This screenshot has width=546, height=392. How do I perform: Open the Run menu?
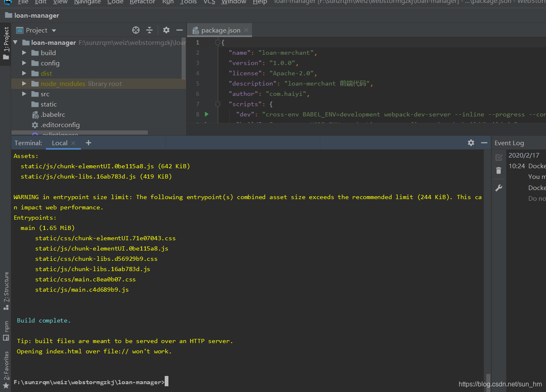pyautogui.click(x=168, y=2)
